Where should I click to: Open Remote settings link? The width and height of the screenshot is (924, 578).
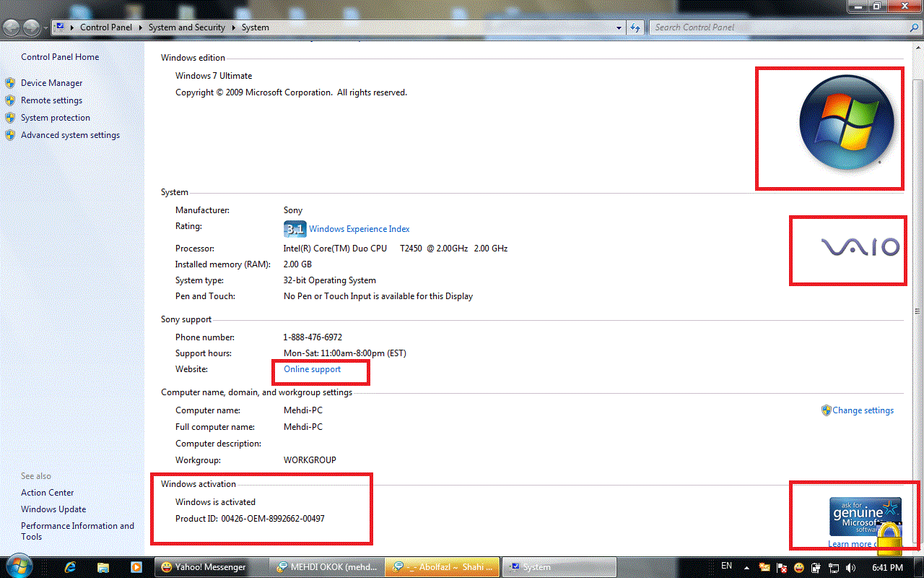[51, 100]
